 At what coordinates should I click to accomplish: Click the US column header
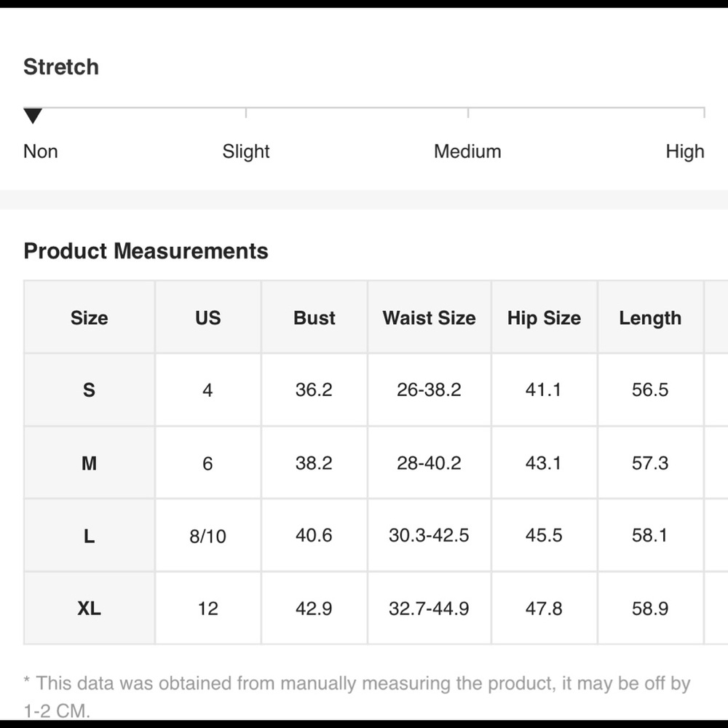pos(208,317)
